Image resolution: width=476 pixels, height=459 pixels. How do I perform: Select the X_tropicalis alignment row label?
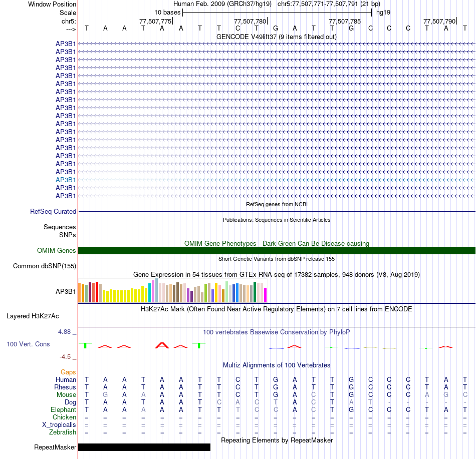pos(59,425)
